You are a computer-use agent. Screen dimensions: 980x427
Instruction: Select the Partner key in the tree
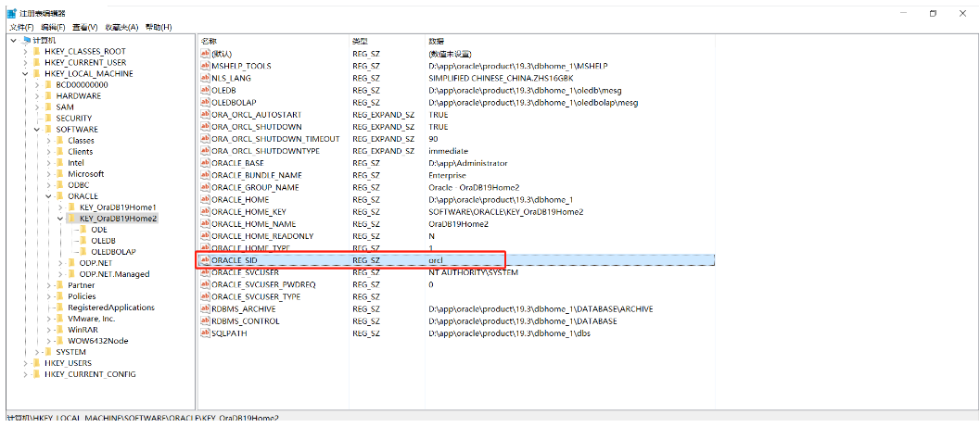82,285
